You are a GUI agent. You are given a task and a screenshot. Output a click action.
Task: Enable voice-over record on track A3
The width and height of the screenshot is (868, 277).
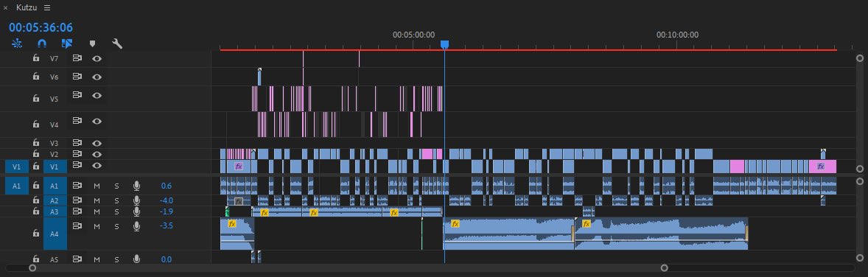click(137, 211)
